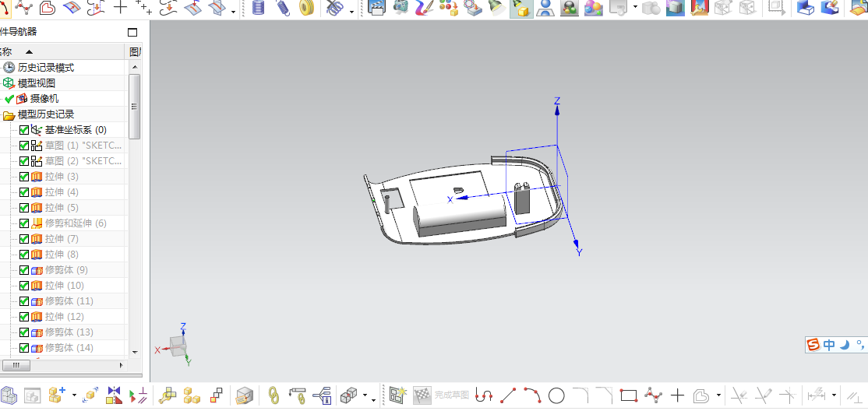Click the camera capture icon in toolbar
Screen dimensions: 868x411
pyautogui.click(x=400, y=7)
